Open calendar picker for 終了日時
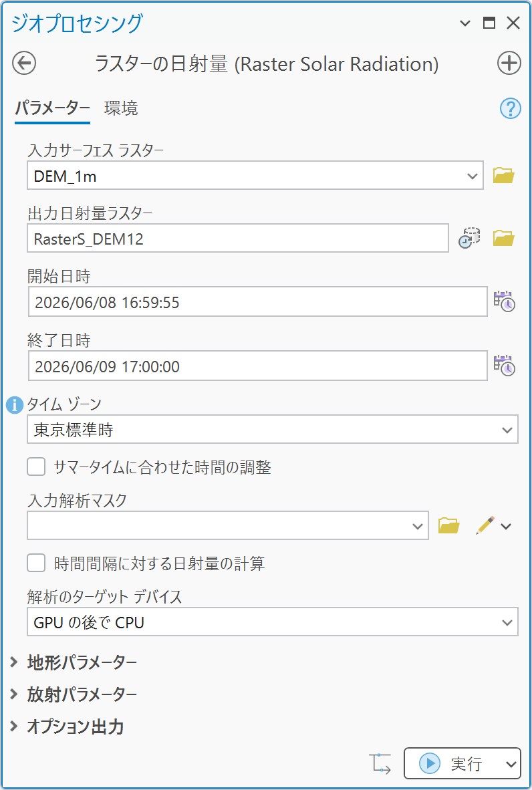 (x=504, y=366)
